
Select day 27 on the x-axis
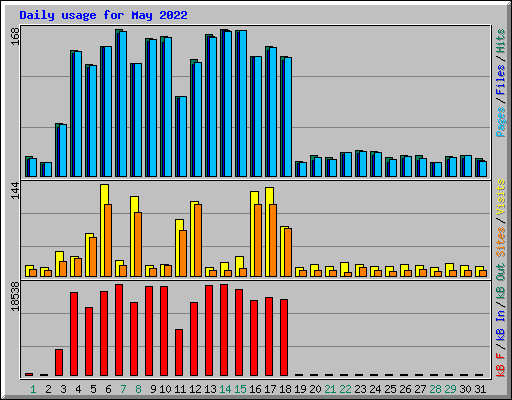click(x=420, y=389)
